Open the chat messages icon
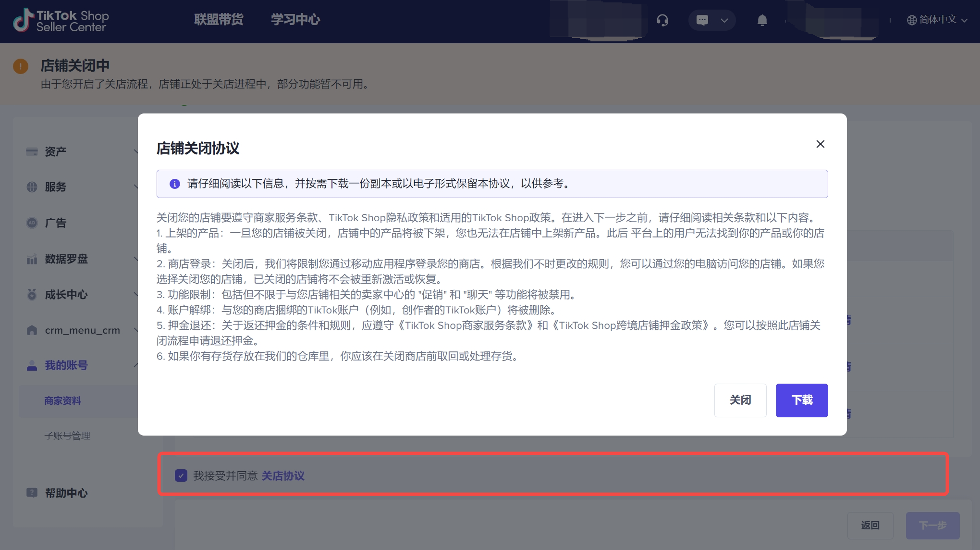Screen dimensions: 980x550 tap(702, 20)
